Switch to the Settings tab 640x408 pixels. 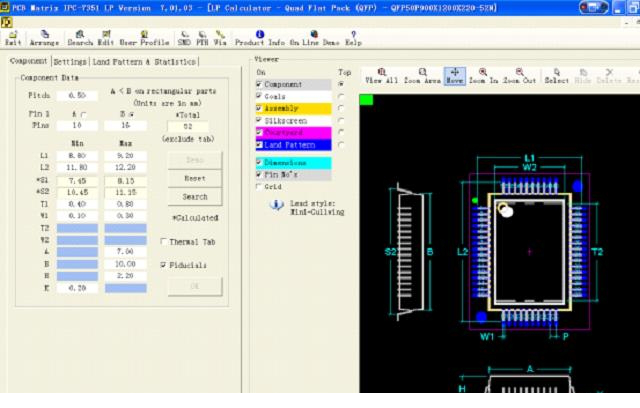click(70, 62)
